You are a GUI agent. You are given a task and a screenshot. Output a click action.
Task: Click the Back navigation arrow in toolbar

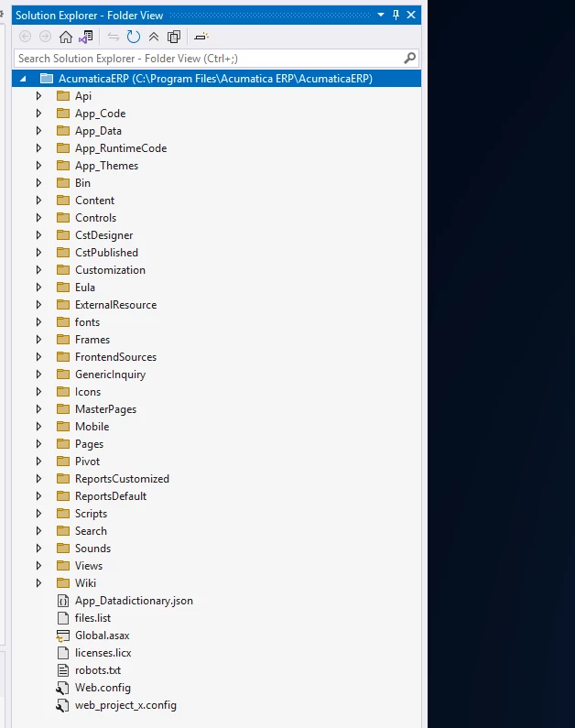(x=25, y=37)
